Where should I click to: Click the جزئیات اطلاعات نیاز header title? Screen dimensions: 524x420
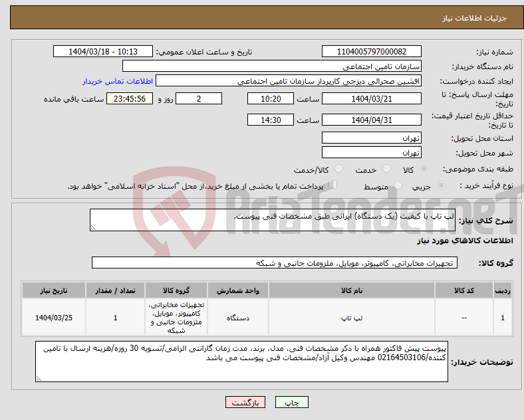475,18
